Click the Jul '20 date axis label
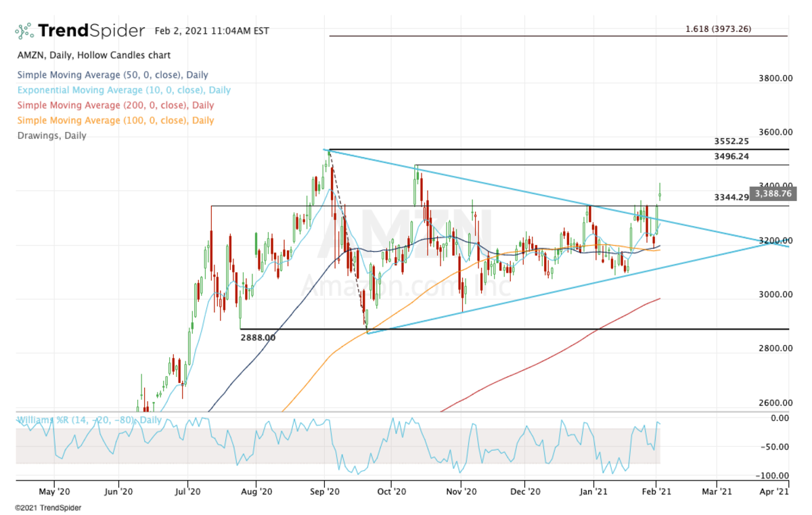This screenshot has width=812, height=515. pyautogui.click(x=187, y=492)
